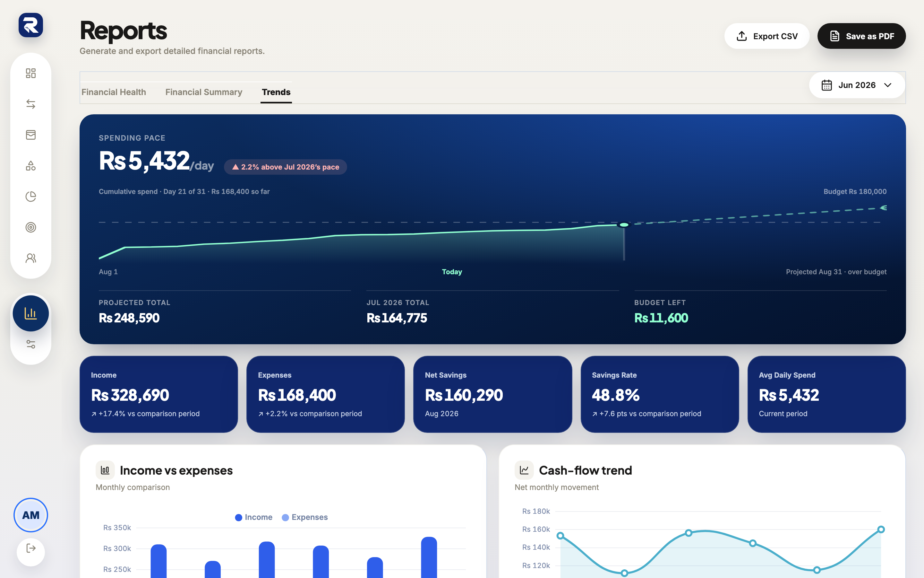Click 'Projected Aug 31 · over budget' text
This screenshot has height=578, width=924.
[x=836, y=272]
